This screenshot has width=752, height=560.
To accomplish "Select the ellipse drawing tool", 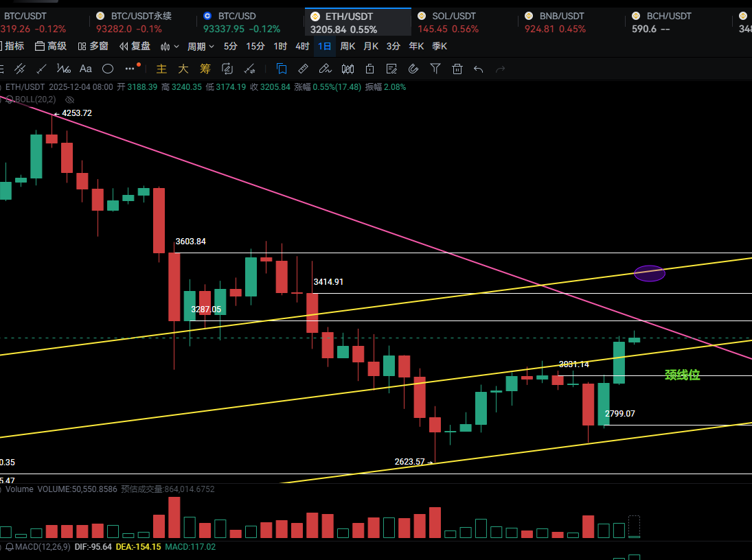I will coord(108,69).
